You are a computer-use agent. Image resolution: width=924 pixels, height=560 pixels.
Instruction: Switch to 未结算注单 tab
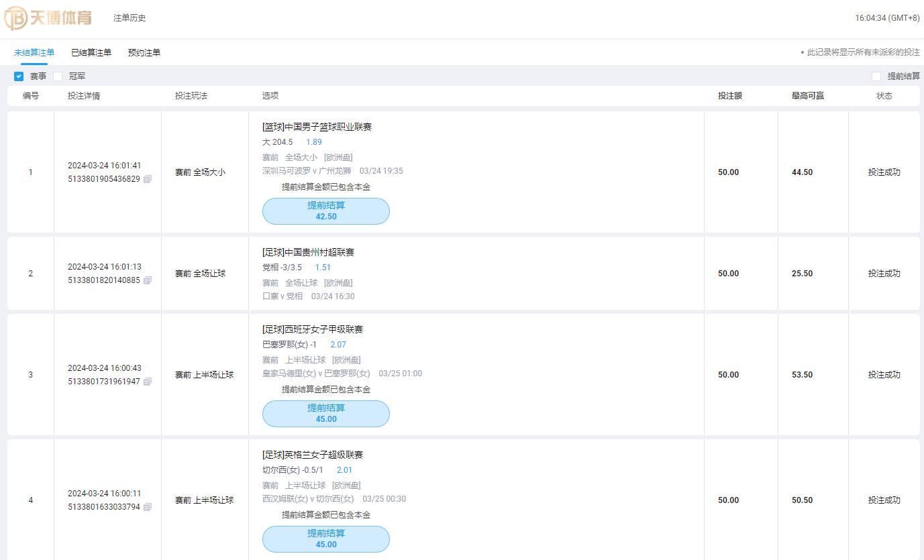pyautogui.click(x=34, y=52)
